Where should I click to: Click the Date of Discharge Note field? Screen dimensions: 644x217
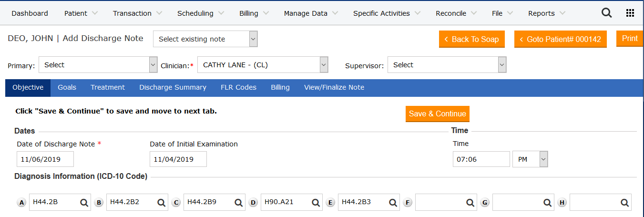(45, 159)
